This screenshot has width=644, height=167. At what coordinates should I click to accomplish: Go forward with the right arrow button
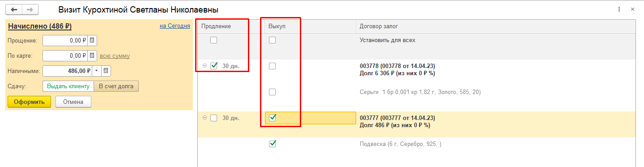click(x=30, y=9)
